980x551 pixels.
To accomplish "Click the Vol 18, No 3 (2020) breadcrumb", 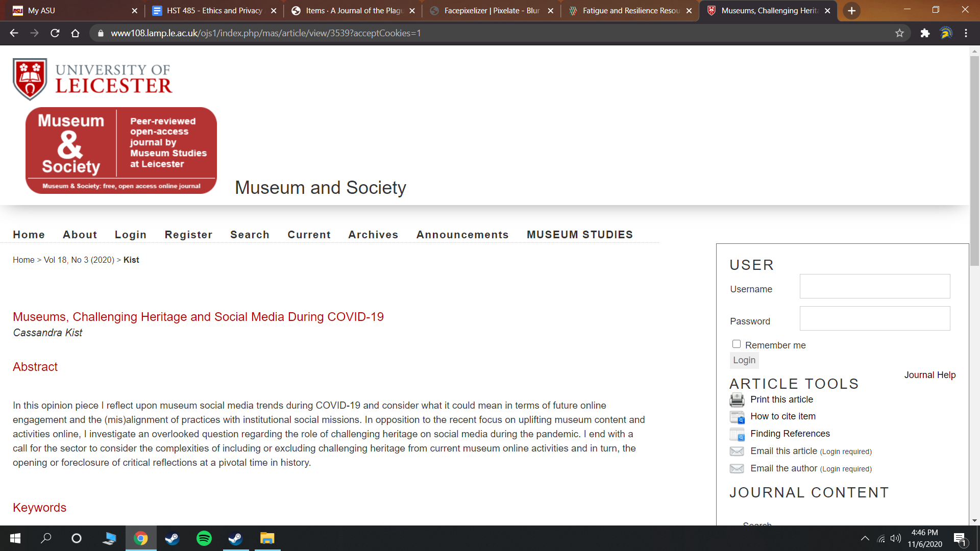I will pyautogui.click(x=79, y=260).
